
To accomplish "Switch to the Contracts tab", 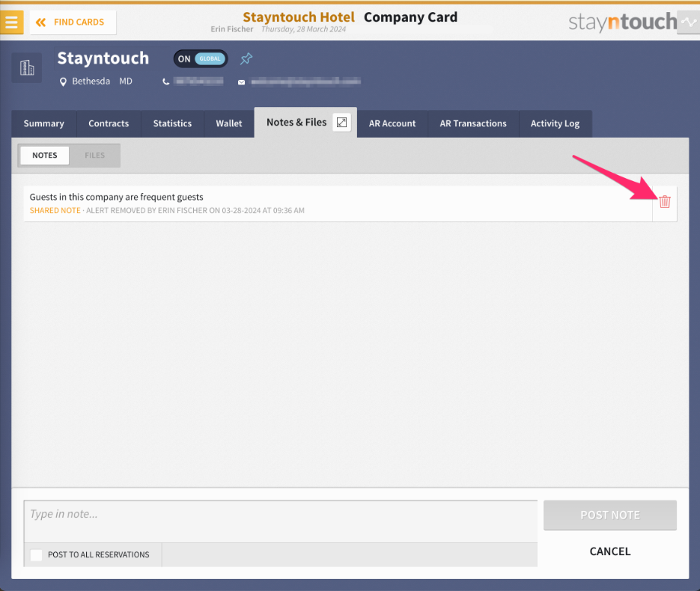I will 109,124.
